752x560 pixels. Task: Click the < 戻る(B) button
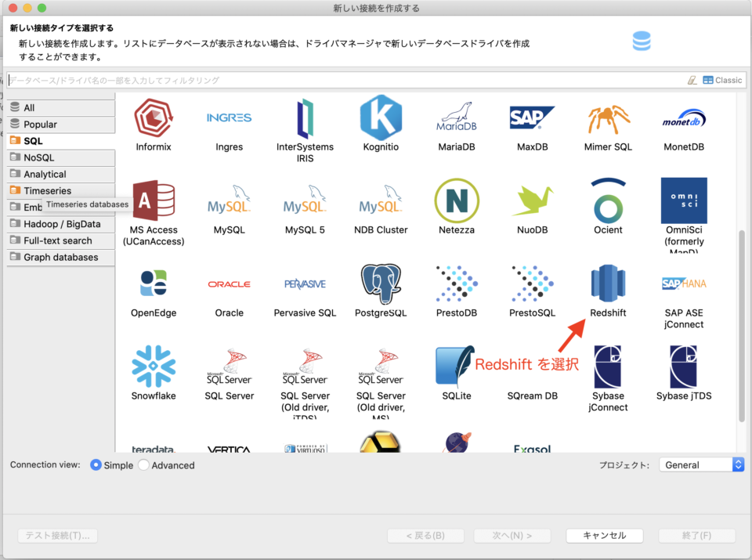click(425, 536)
